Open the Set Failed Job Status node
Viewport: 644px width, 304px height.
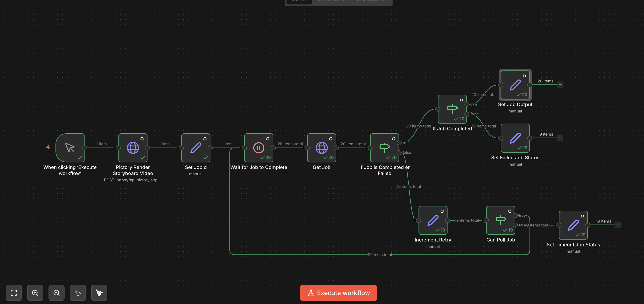[515, 138]
